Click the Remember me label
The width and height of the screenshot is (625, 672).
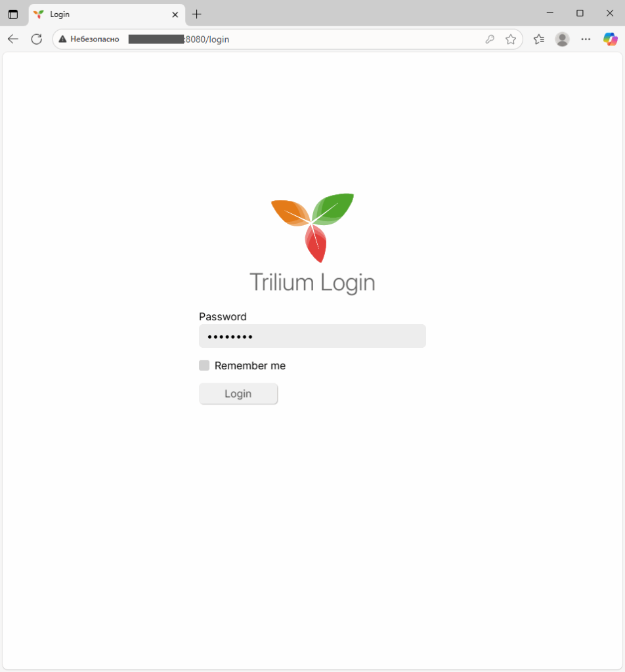pyautogui.click(x=250, y=366)
